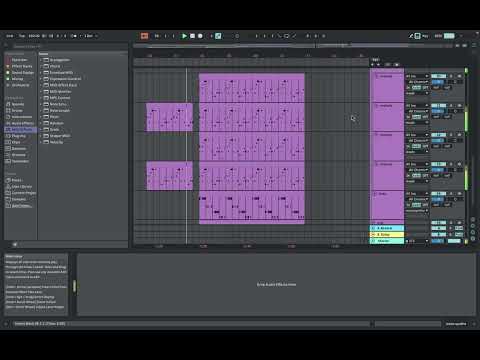Click the bottommost round icon at right edge
Viewport: 480px width, 360px height.
point(473,239)
